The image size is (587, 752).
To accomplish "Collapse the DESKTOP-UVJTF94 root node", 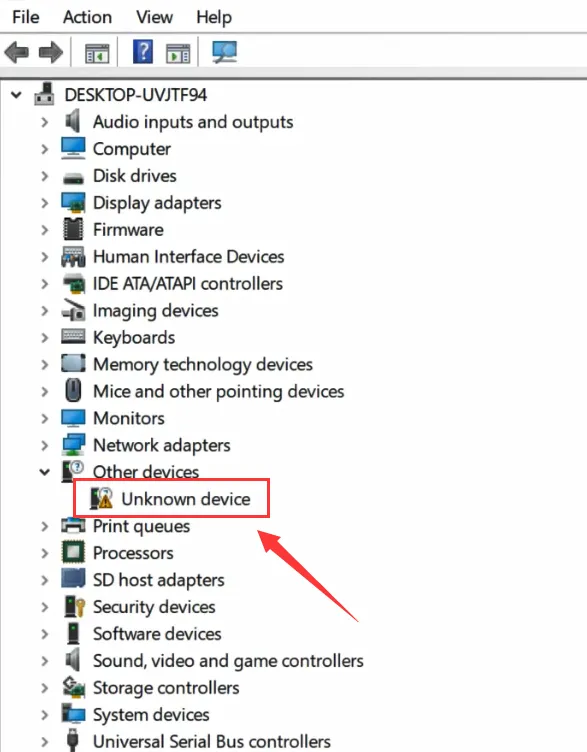I will (16, 95).
